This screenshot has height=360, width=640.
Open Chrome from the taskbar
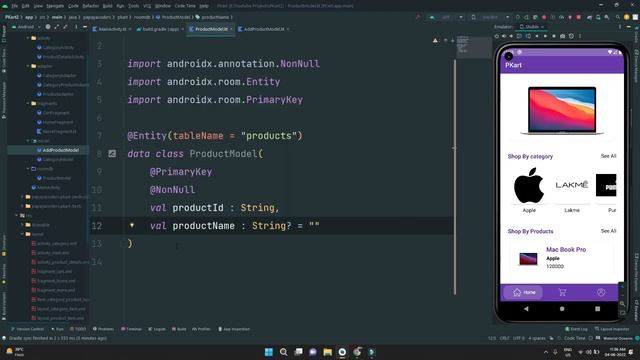[357, 352]
